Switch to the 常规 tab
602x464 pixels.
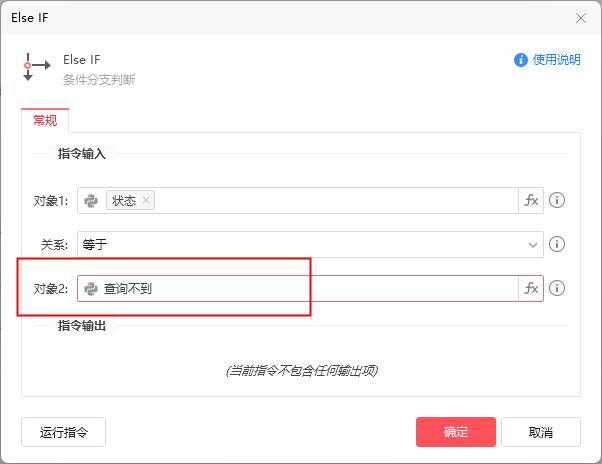[45, 120]
